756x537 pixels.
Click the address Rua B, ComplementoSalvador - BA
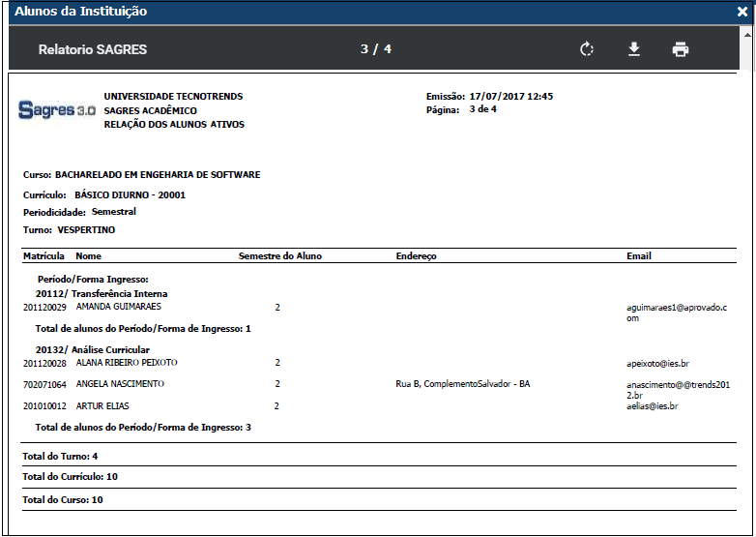(463, 384)
